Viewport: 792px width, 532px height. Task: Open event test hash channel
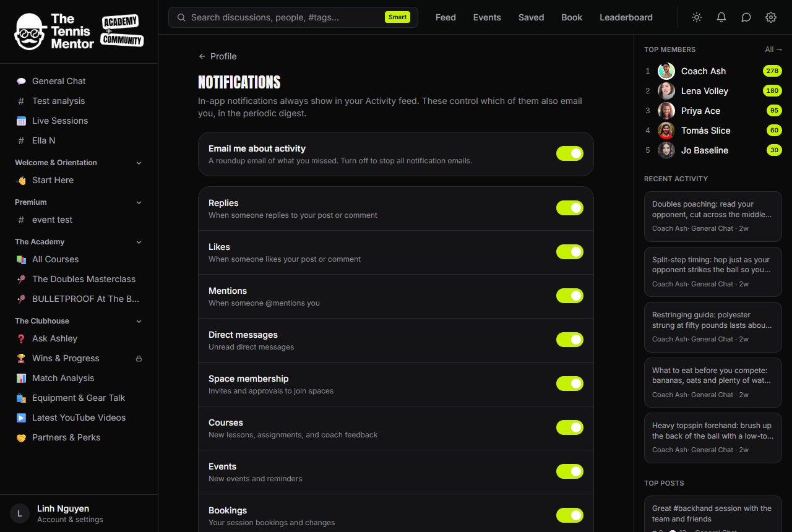(x=79, y=220)
